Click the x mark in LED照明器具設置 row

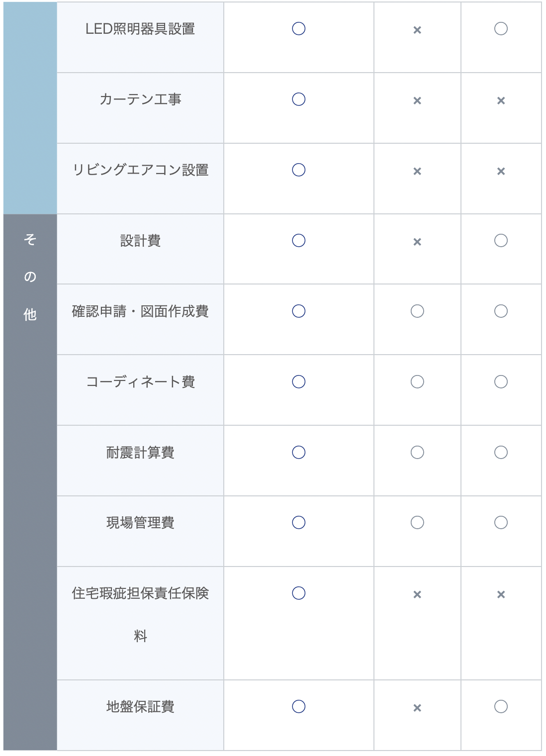click(x=417, y=30)
